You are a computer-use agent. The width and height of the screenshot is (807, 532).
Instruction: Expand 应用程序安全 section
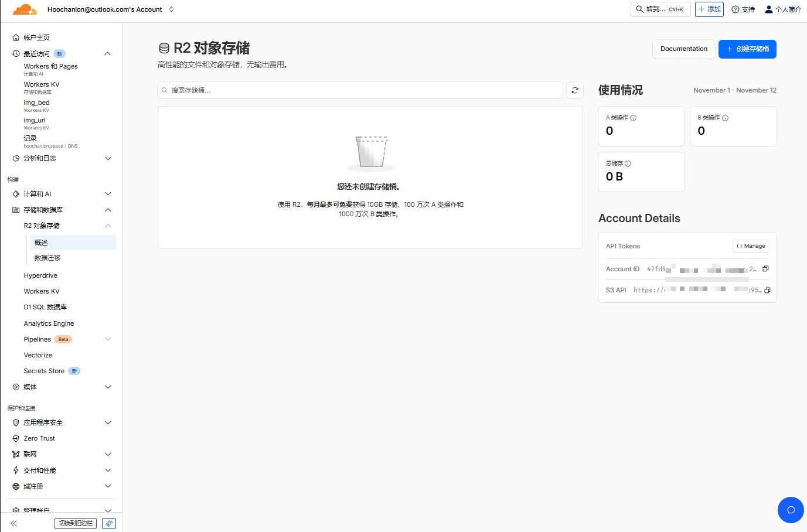[x=108, y=422]
